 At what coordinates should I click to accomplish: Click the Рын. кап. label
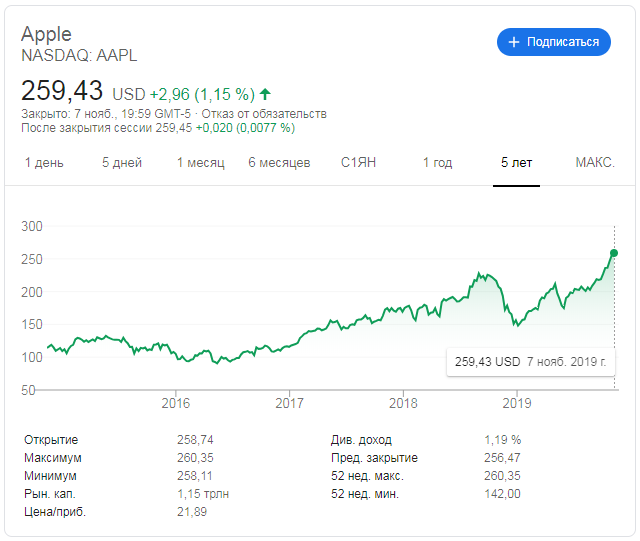coord(50,494)
